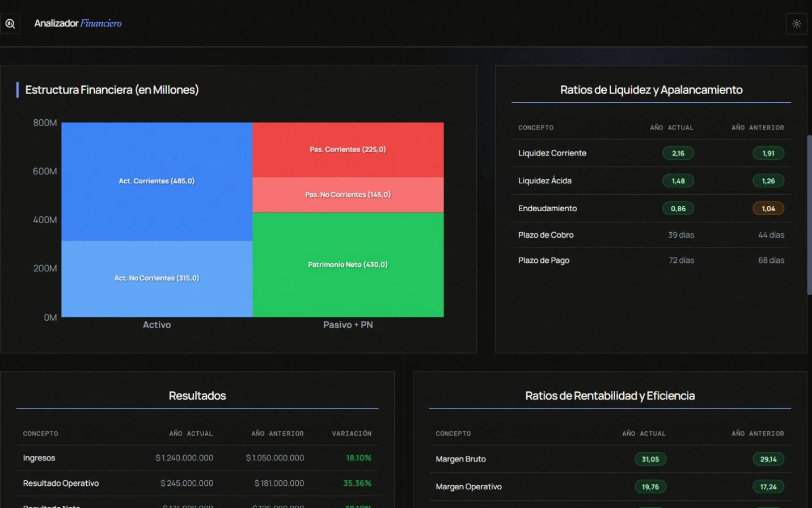Click Ratios de Liquidez y Apalancamiento heading

pyautogui.click(x=651, y=90)
